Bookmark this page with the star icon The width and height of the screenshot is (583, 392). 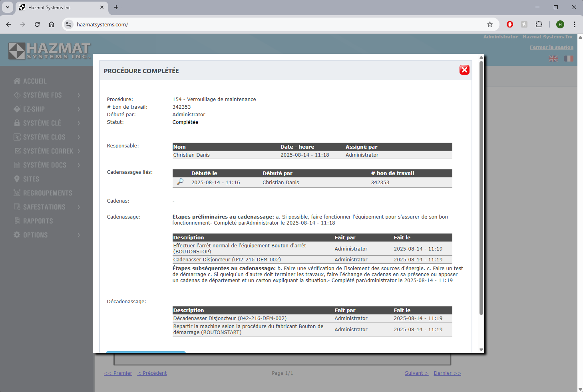[490, 24]
